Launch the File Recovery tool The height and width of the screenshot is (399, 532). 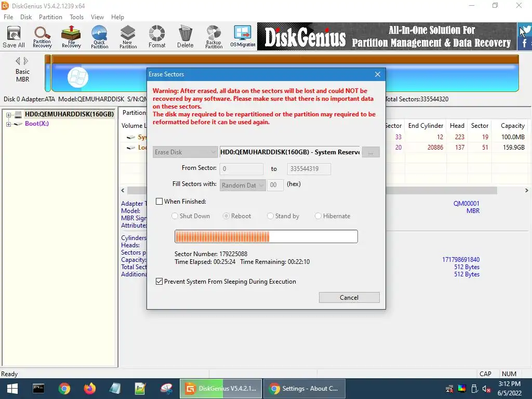(71, 37)
